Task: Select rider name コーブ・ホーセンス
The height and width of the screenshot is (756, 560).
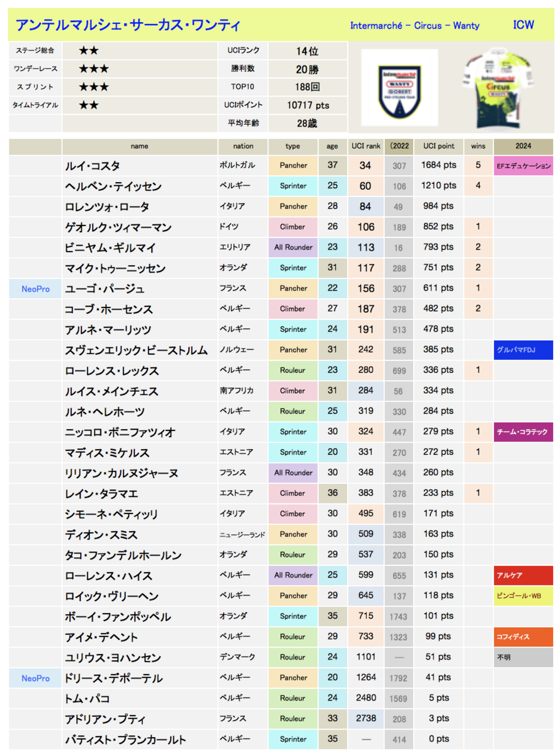Action: [x=108, y=309]
